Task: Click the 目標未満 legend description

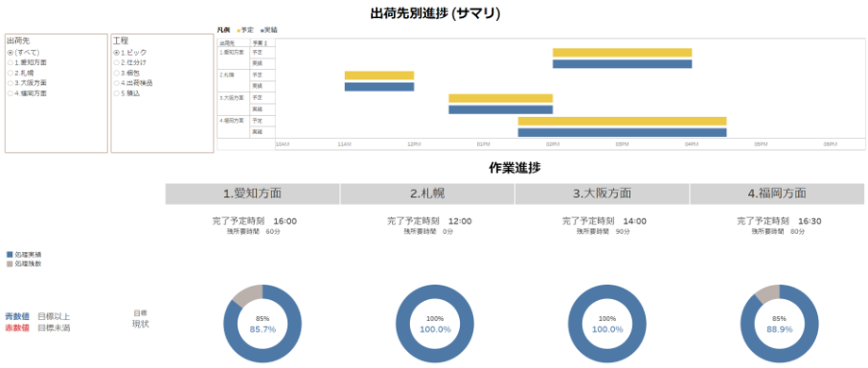Action: pos(54,327)
